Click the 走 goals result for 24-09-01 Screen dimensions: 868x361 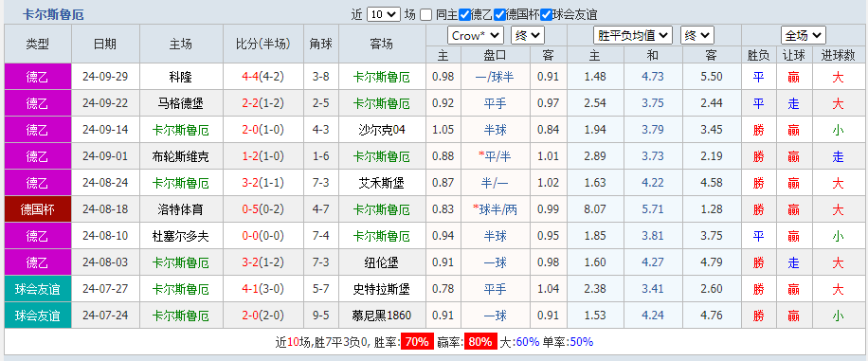click(838, 156)
